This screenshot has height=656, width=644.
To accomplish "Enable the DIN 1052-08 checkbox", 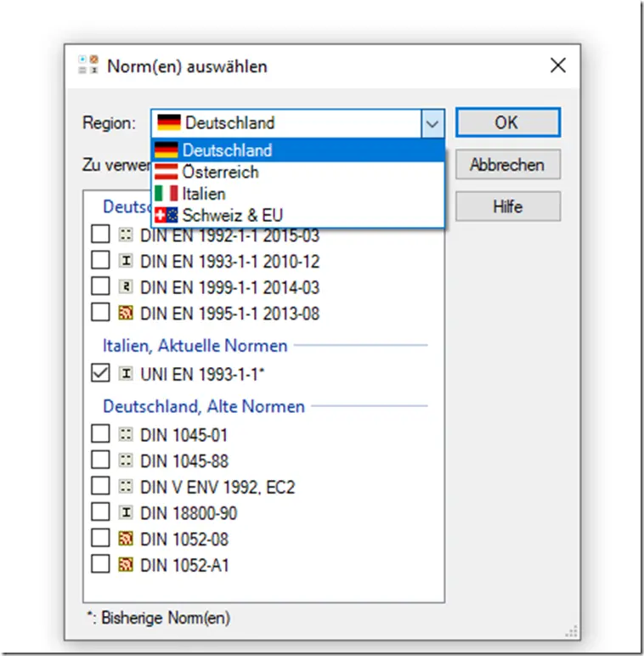I will click(x=100, y=538).
